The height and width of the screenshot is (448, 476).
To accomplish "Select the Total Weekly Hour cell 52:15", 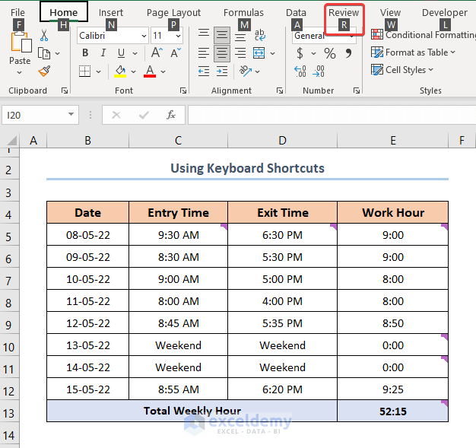I will (392, 411).
